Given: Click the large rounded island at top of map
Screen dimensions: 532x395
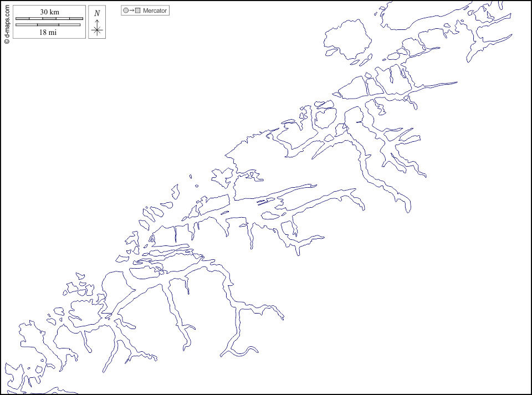Looking at the screenshot, I should point(348,39).
